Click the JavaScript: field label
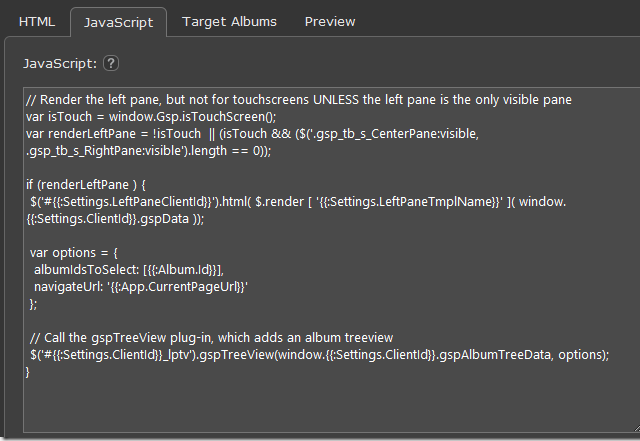 pos(60,64)
